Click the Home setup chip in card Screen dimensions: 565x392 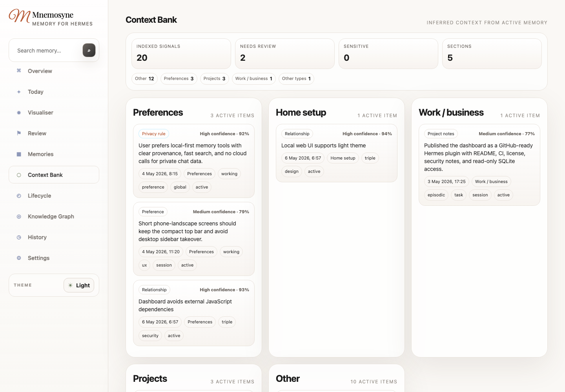[343, 158]
